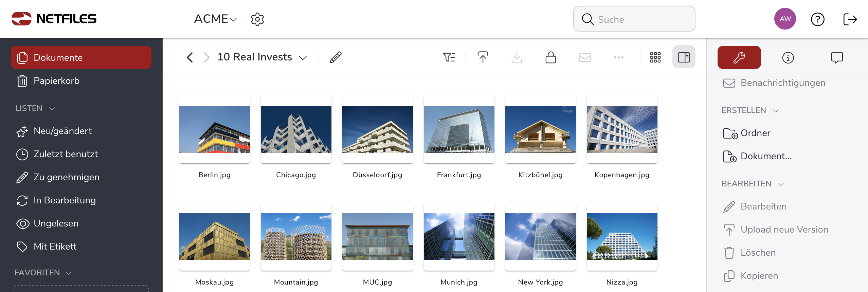868x292 pixels.
Task: Click Benachrichtigungen in the right panel
Action: pos(774,83)
